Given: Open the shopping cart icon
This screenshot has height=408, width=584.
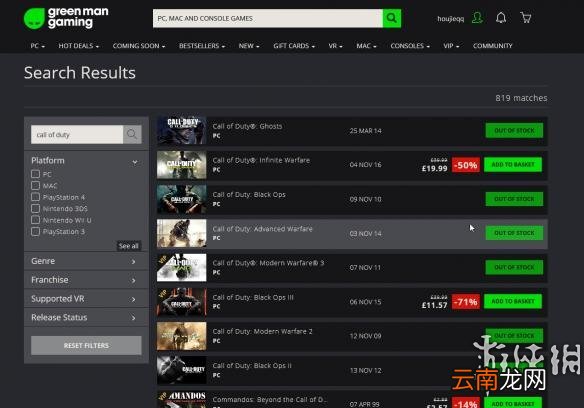Looking at the screenshot, I should (526, 18).
